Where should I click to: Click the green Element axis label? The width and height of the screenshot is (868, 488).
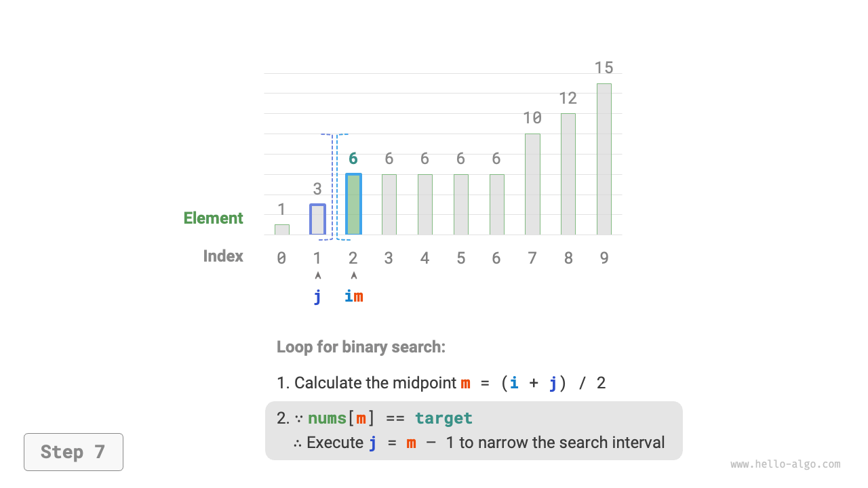(x=213, y=218)
